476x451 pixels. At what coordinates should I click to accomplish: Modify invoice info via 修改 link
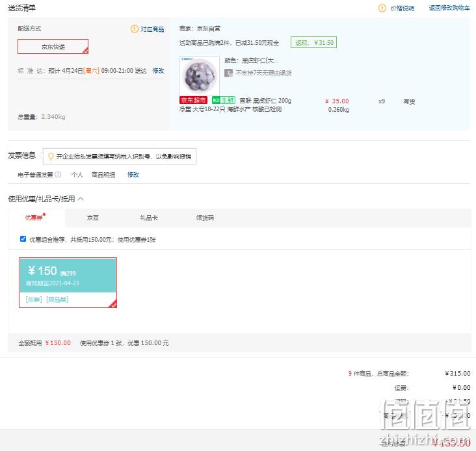click(133, 175)
